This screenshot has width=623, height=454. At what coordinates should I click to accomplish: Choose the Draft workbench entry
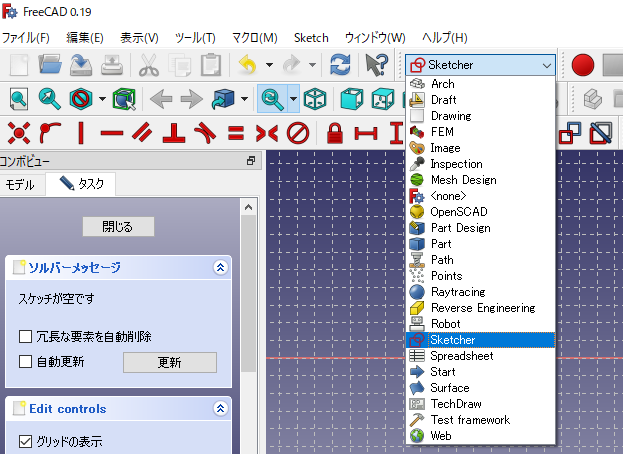click(480, 100)
